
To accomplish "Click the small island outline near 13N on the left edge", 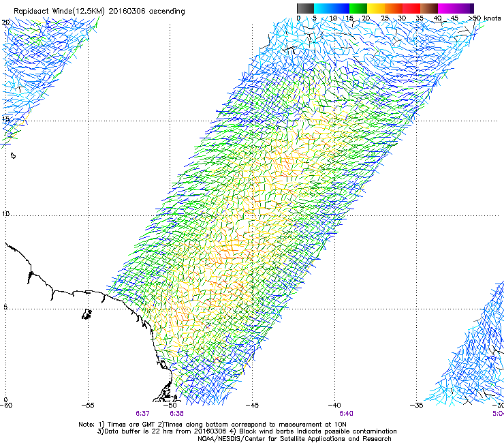I will (x=13, y=155).
